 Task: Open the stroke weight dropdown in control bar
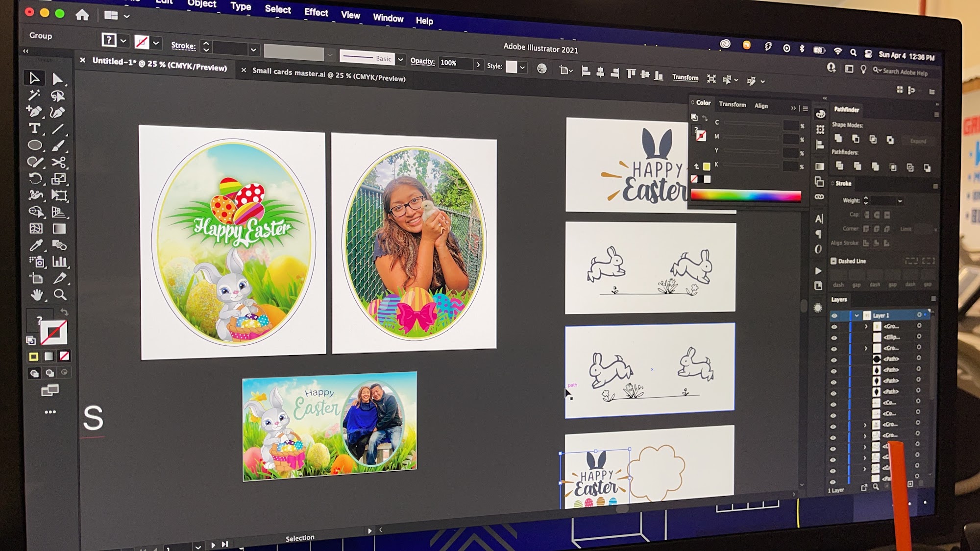[x=253, y=49]
